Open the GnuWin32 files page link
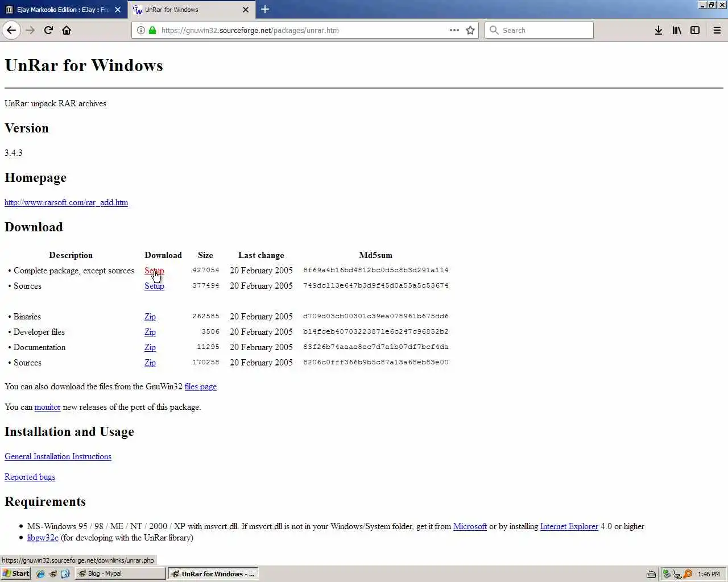Image resolution: width=728 pixels, height=582 pixels. (200, 386)
